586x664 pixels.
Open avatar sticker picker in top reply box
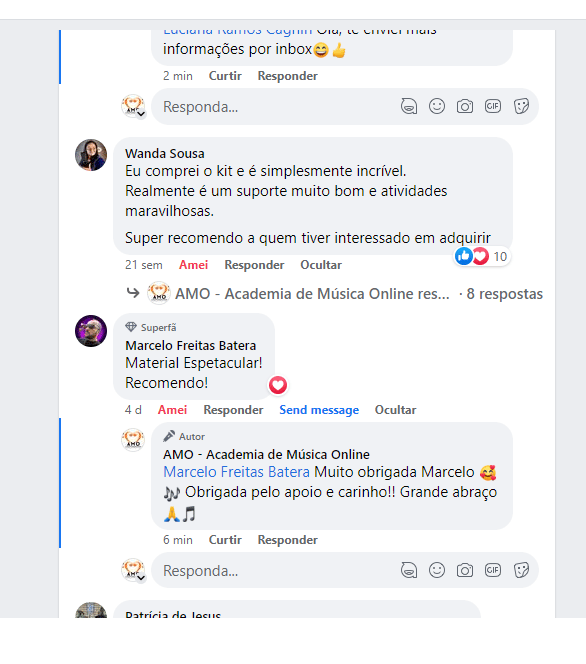409,106
